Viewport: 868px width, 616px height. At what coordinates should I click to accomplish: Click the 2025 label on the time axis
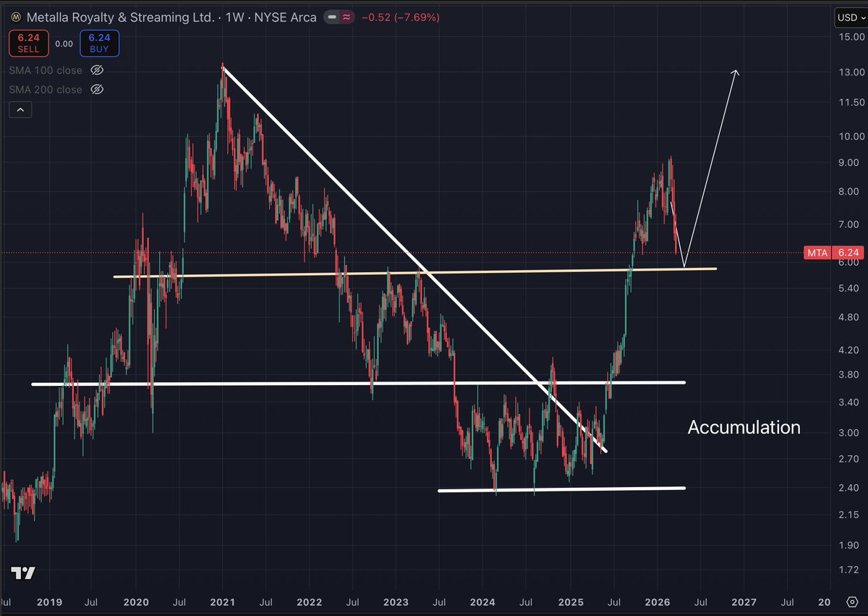(570, 602)
